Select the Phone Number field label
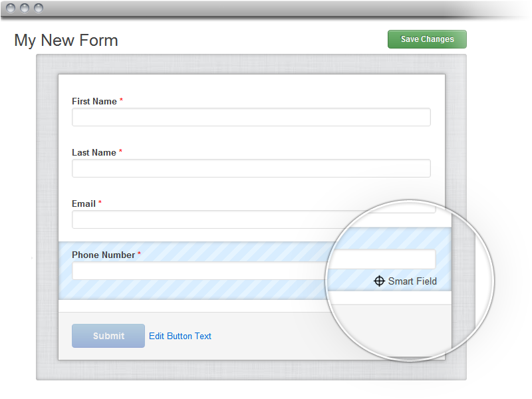Screen dimensions: 532x399 103,255
